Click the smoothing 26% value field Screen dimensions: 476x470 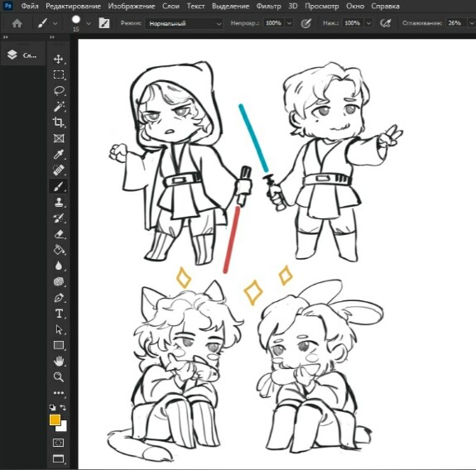click(455, 23)
